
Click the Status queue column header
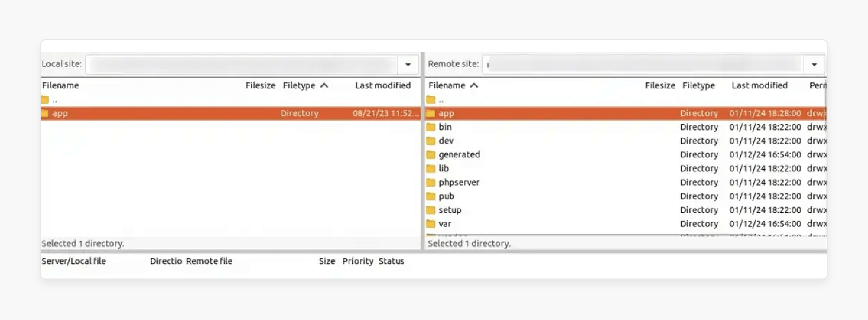pyautogui.click(x=391, y=261)
